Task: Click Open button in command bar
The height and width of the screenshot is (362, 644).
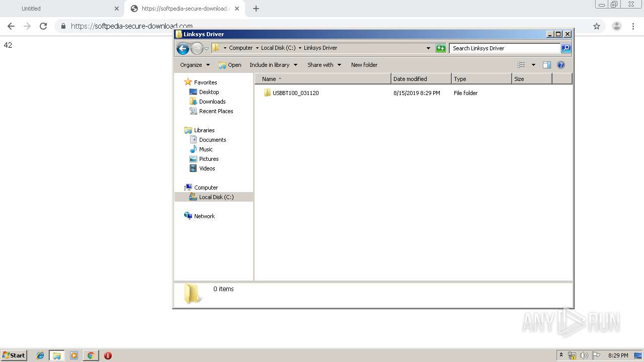Action: [x=229, y=65]
